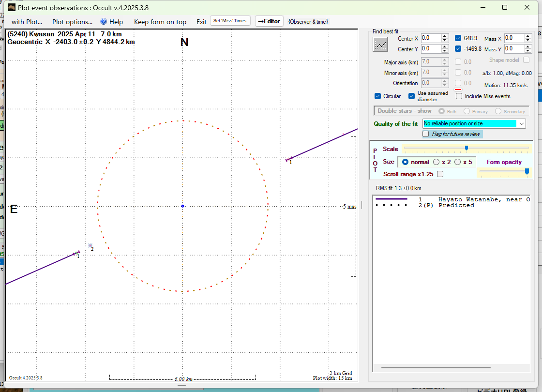Click the small red indicator below Orientation checkbox
Screen dimensions: 542x392
click(458, 90)
